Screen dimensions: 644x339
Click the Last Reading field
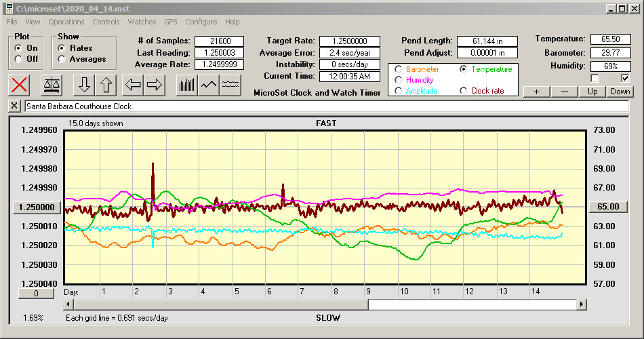click(x=220, y=53)
